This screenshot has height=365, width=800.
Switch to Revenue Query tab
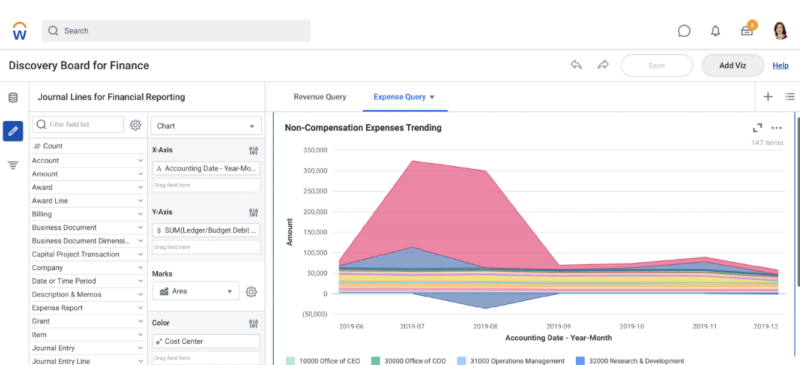pyautogui.click(x=319, y=97)
